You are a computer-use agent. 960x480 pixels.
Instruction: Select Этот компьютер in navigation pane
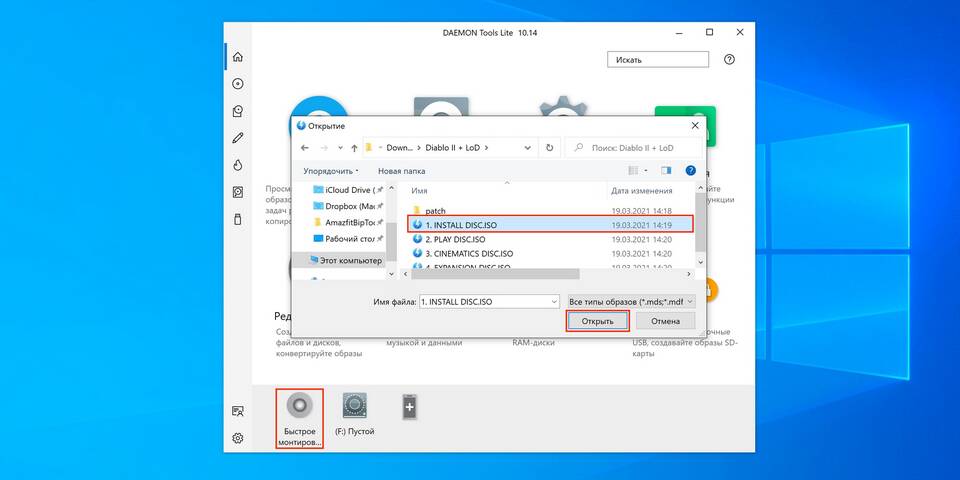345,260
